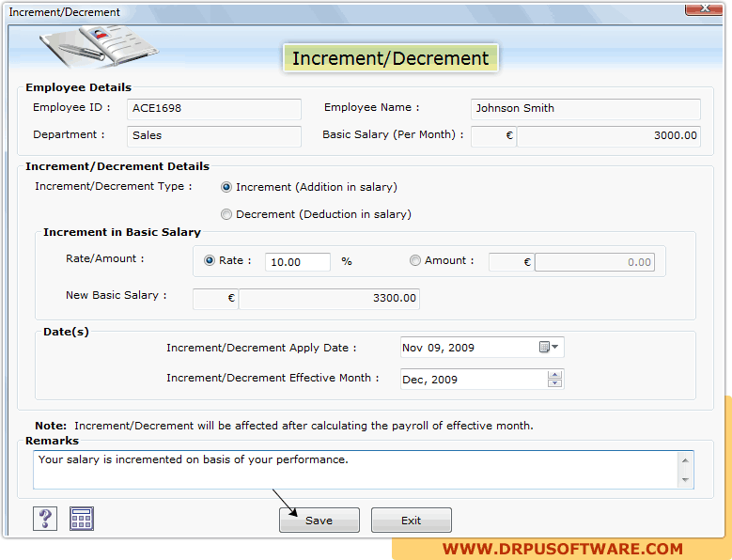Open the help question mark icon
Screen dimensions: 732x560
pos(45,519)
